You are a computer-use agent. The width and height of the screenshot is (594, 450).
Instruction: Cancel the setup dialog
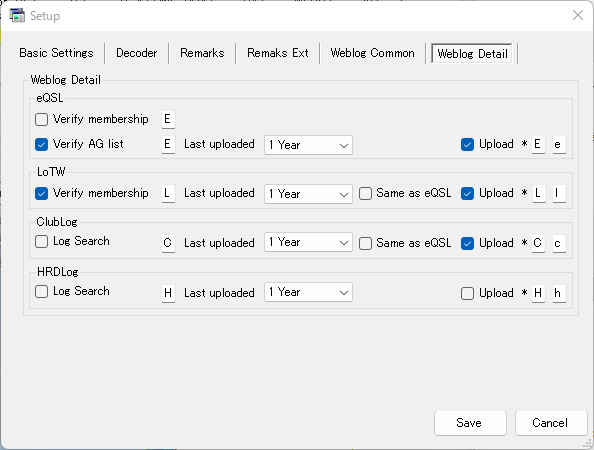[551, 423]
